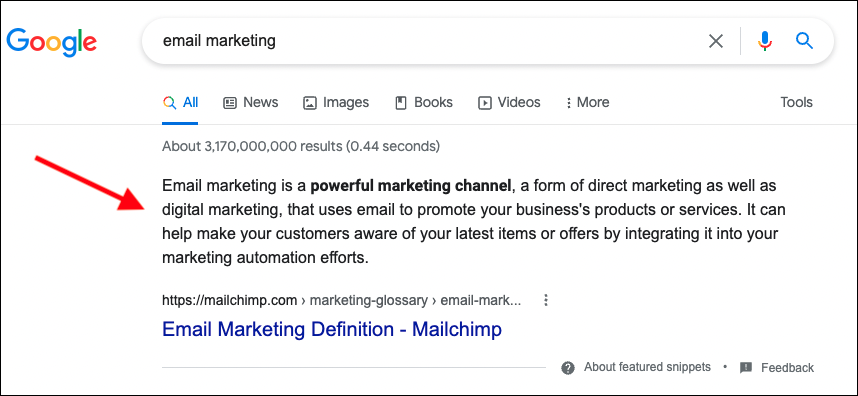Send feedback via the Feedback link
This screenshot has height=396, width=858.
787,368
